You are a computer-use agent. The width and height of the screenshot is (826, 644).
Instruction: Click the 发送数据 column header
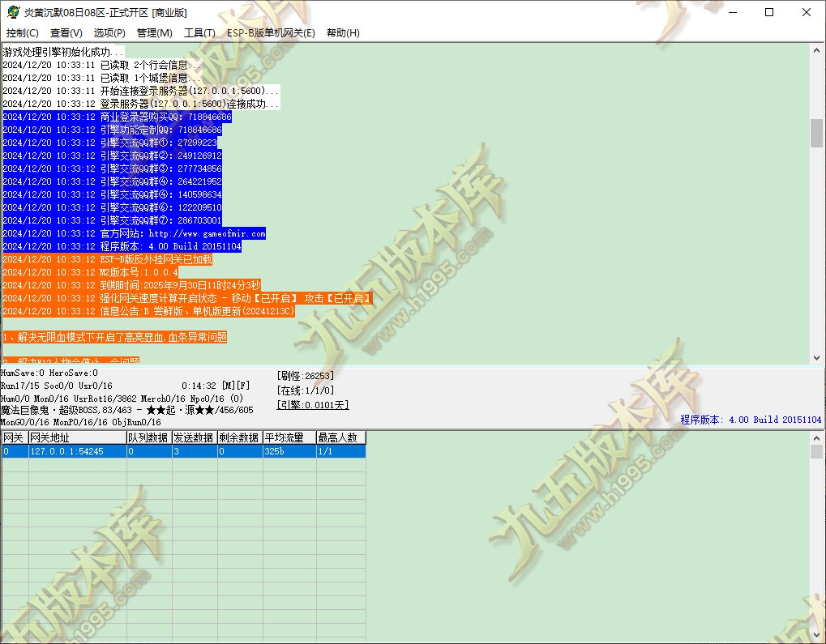click(195, 437)
